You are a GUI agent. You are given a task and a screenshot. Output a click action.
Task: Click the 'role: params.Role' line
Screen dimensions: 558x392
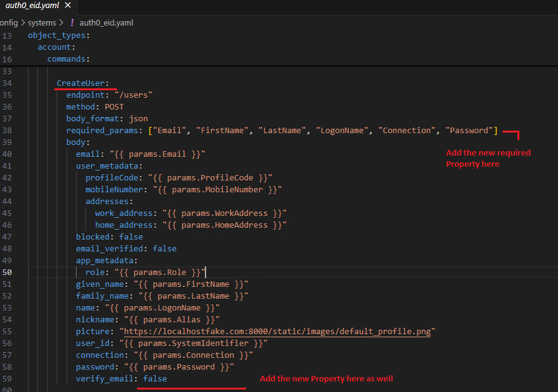click(145, 272)
